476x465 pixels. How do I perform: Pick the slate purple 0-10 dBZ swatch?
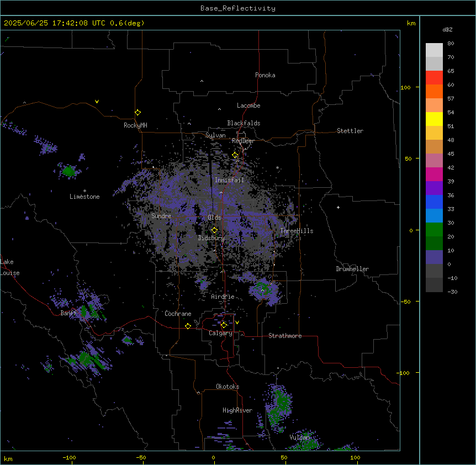434,257
